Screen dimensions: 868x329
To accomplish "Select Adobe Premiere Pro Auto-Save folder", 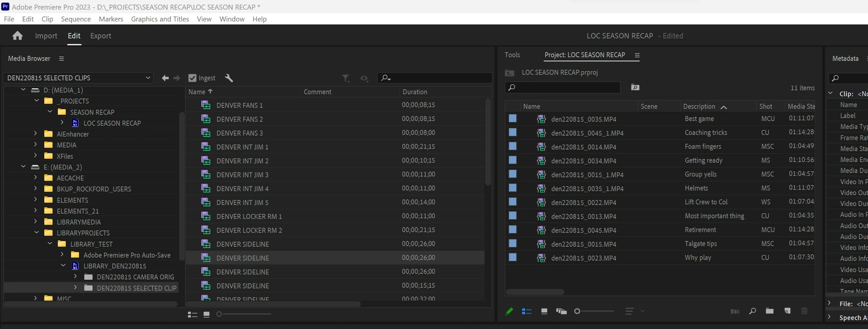I will tap(127, 255).
